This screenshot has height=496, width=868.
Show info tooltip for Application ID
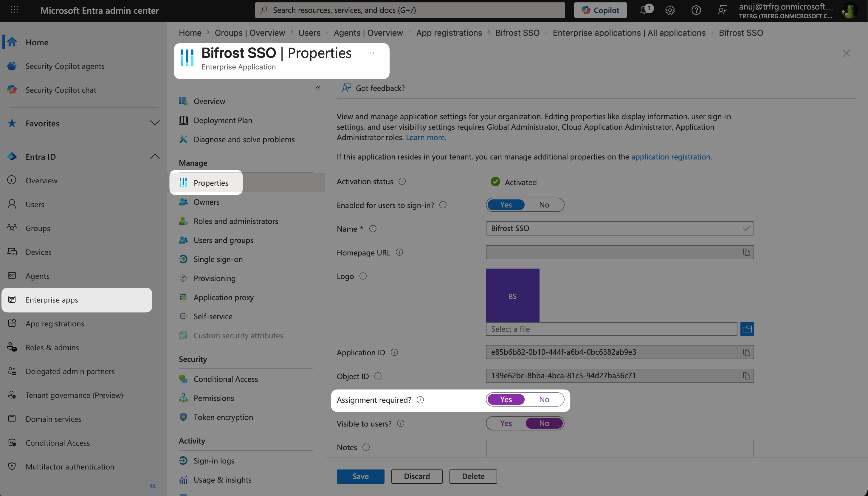coord(394,352)
